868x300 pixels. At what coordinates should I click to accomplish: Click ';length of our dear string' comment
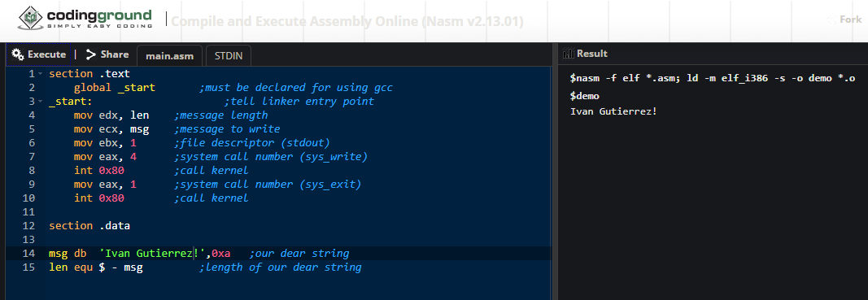[x=280, y=267]
